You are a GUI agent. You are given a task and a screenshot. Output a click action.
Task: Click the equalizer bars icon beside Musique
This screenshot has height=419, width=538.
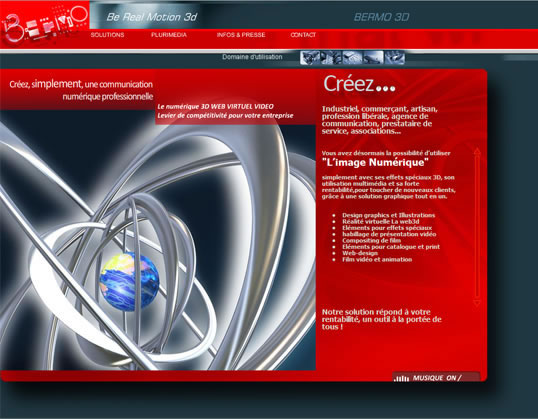[401, 378]
